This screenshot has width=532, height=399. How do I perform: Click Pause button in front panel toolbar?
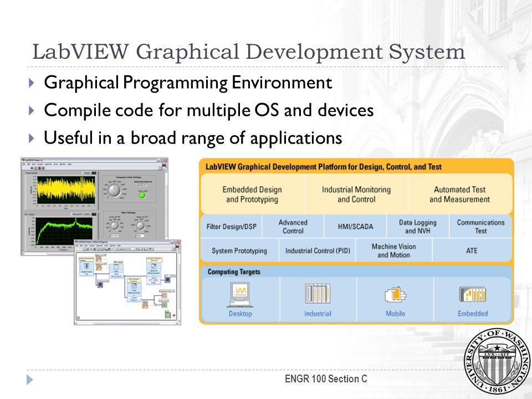(x=43, y=168)
